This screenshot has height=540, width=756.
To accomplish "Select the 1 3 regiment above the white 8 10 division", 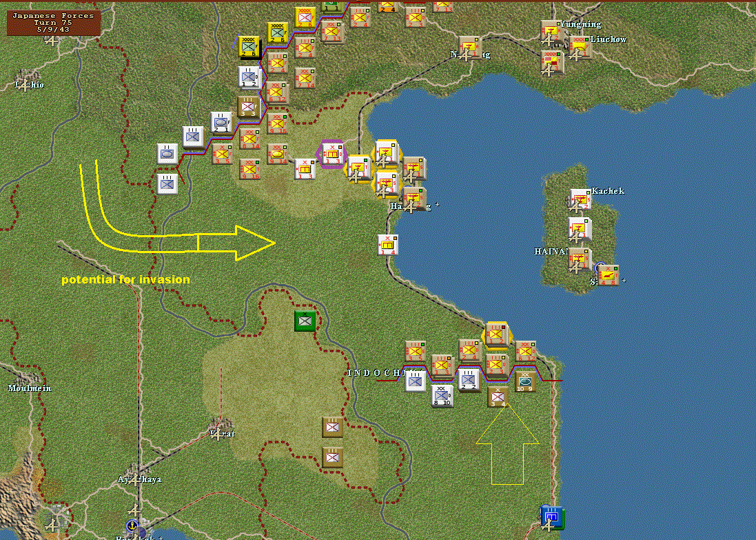I will 441,366.
